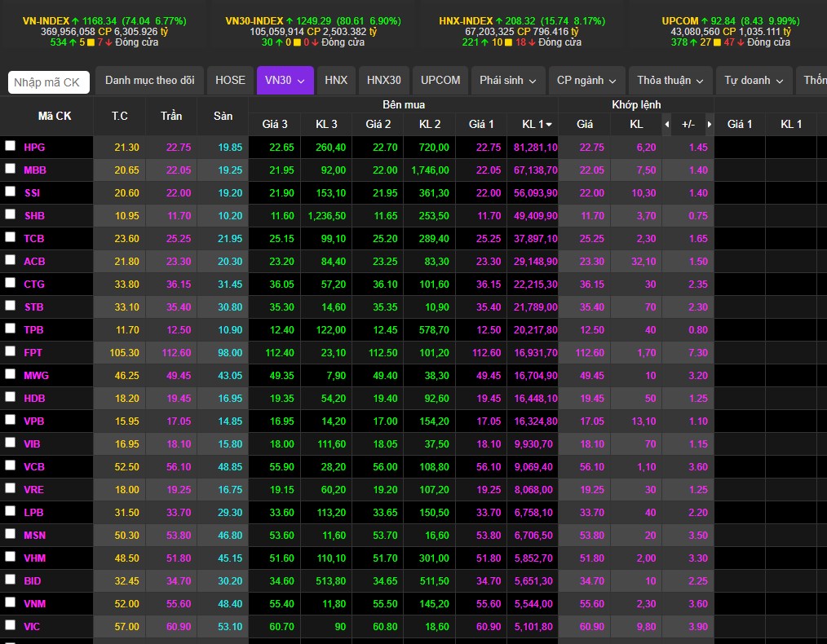
Task: Click the Giá 2 column header
Action: pos(378,125)
